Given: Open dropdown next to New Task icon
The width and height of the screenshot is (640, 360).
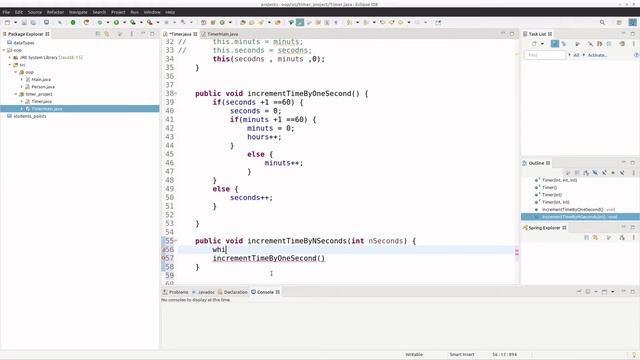Looking at the screenshot, I should tap(542, 44).
